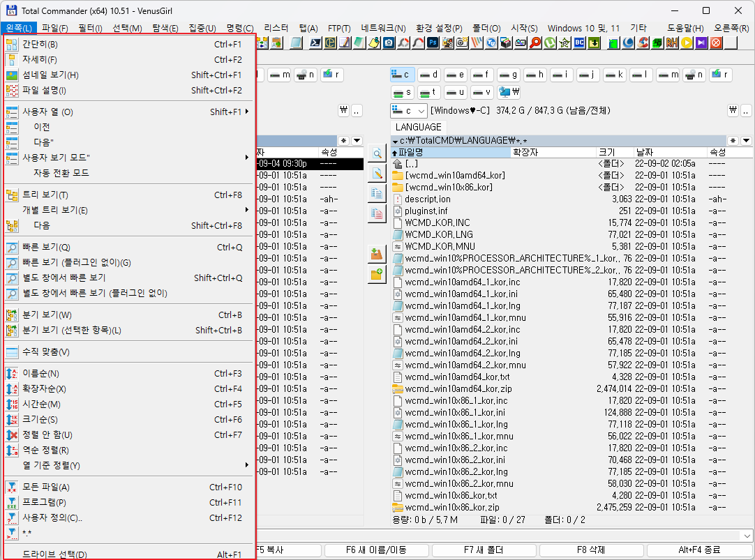This screenshot has height=560, width=755.
Task: Click the pack archive icon between panels
Action: 377,254
